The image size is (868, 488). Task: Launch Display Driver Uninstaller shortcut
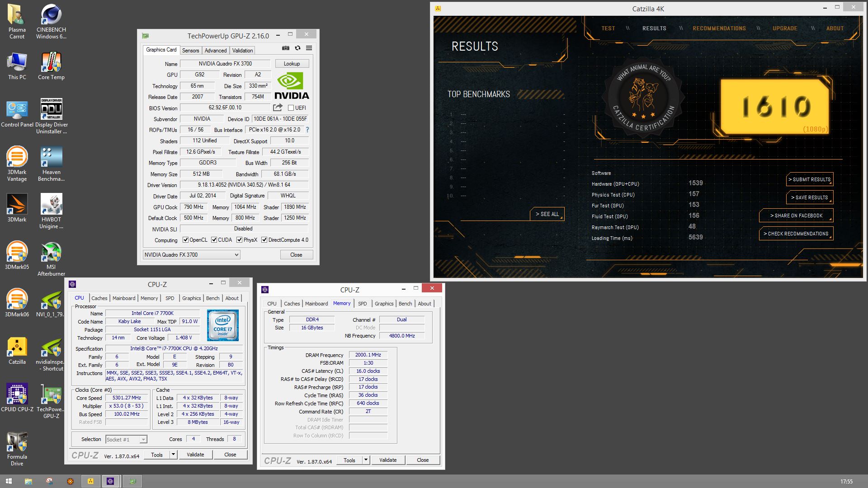(51, 117)
